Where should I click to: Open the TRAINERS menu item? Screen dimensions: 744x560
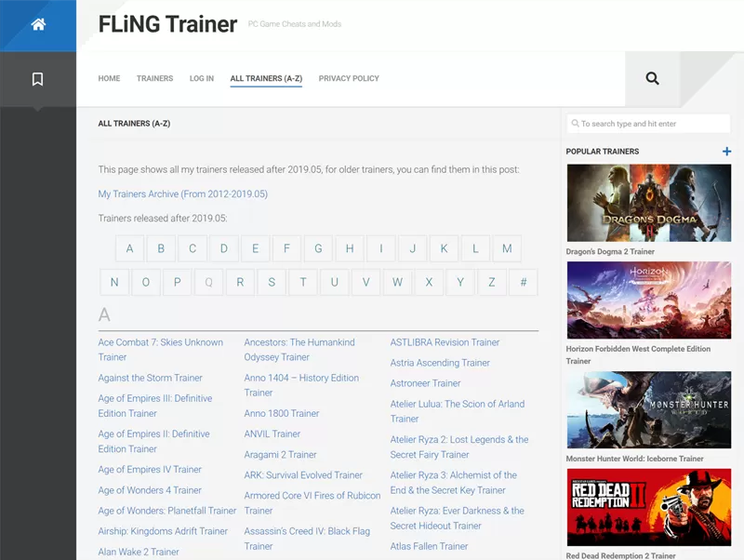[x=154, y=78]
